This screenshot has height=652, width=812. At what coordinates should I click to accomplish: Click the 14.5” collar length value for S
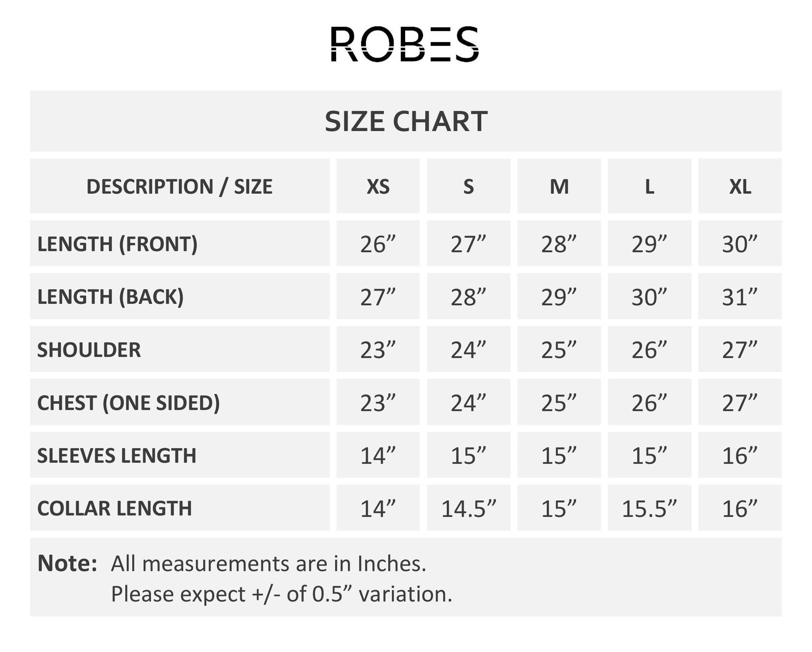468,508
